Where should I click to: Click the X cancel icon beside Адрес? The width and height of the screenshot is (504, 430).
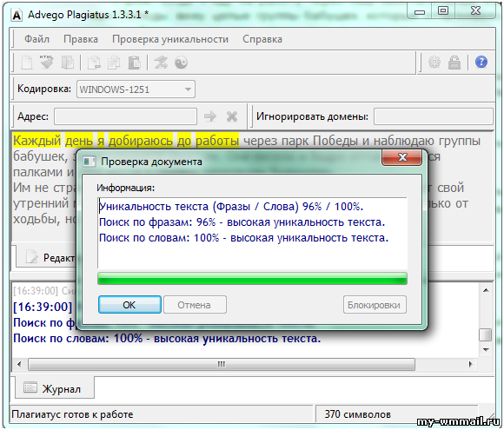coord(232,116)
